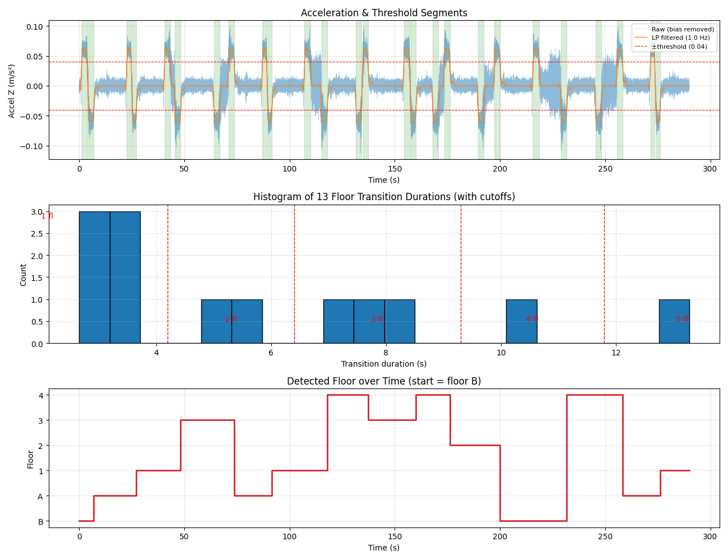Click the 'Detected Floor over Time' plot title

pyautogui.click(x=384, y=381)
